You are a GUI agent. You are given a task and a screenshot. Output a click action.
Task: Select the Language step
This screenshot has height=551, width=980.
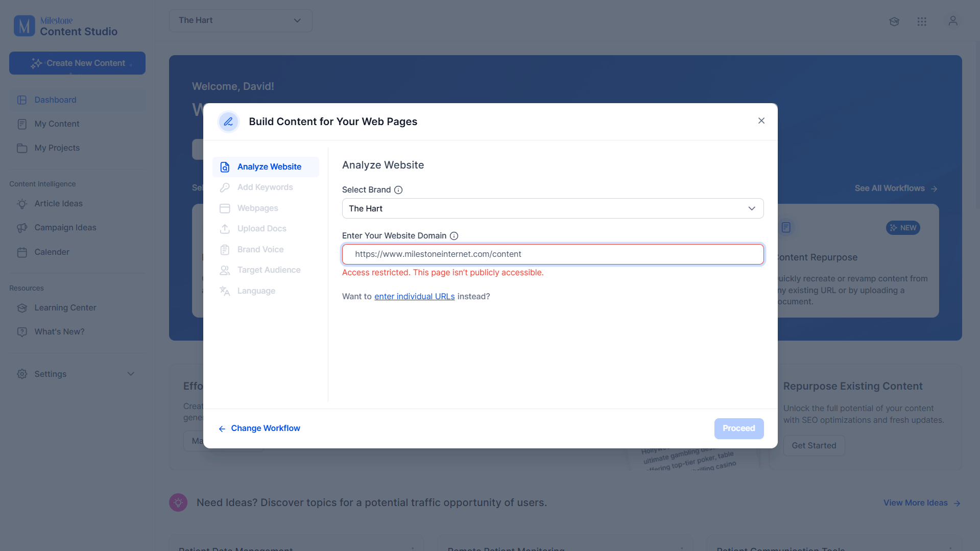click(266, 291)
